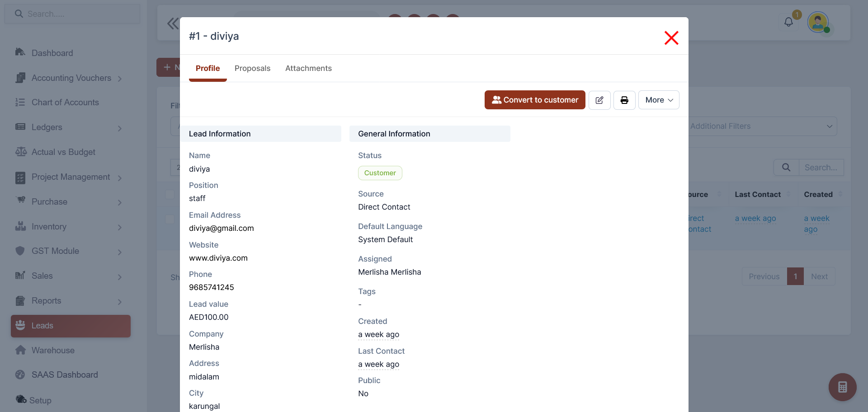Close the lead dialog with red X
Screen dimensions: 868x412
point(671,38)
